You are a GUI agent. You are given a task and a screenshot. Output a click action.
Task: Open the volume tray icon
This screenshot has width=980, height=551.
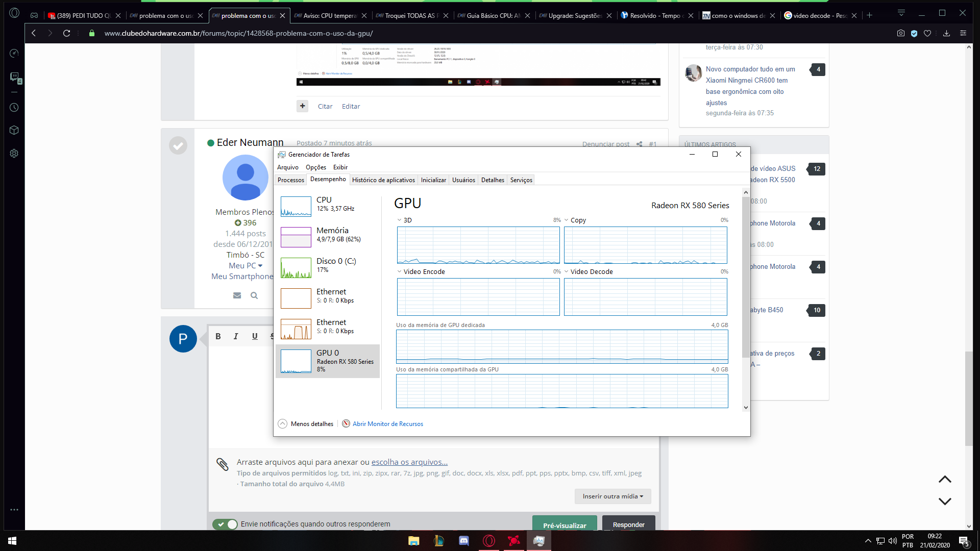(x=893, y=541)
